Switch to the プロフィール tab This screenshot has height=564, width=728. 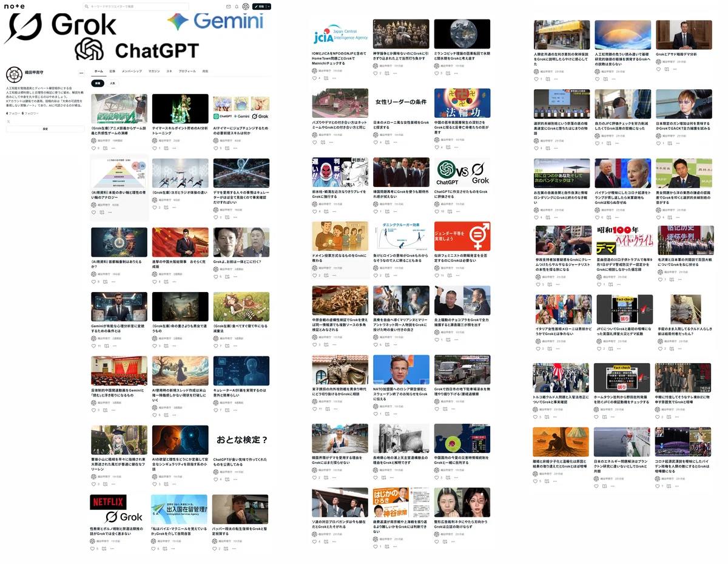187,71
